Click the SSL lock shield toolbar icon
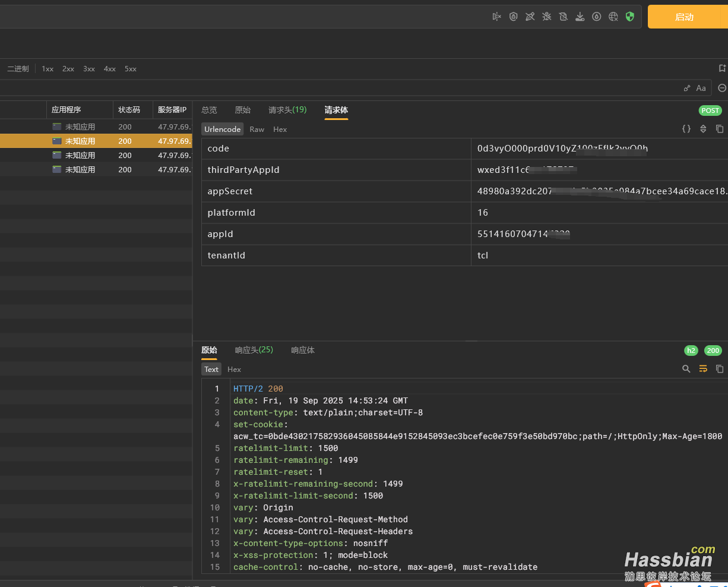728x587 pixels. tap(514, 17)
